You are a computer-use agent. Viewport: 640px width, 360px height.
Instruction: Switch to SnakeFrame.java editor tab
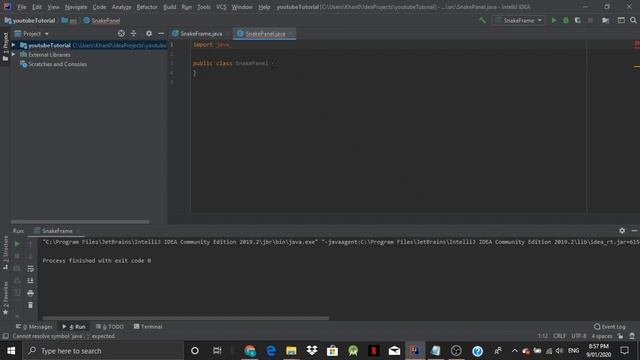click(x=201, y=33)
